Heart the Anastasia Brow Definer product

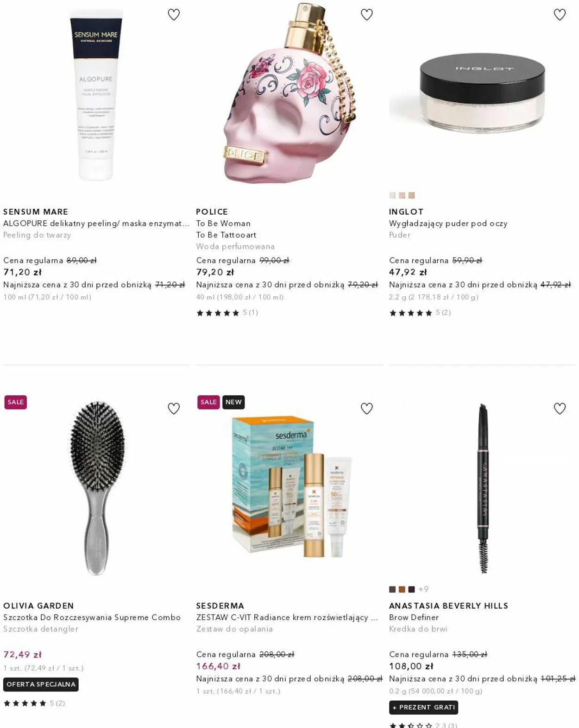pyautogui.click(x=560, y=409)
